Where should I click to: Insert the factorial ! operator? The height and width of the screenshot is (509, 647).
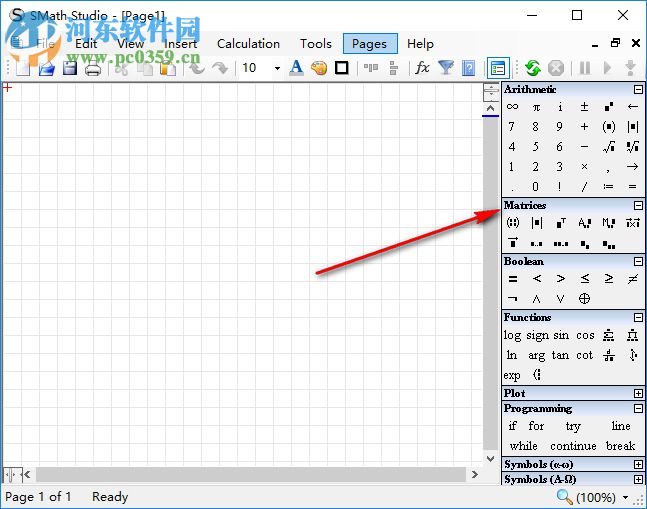point(560,186)
